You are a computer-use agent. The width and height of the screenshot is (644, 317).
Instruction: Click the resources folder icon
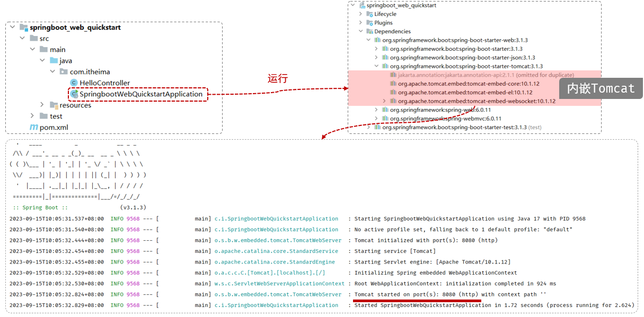[54, 105]
